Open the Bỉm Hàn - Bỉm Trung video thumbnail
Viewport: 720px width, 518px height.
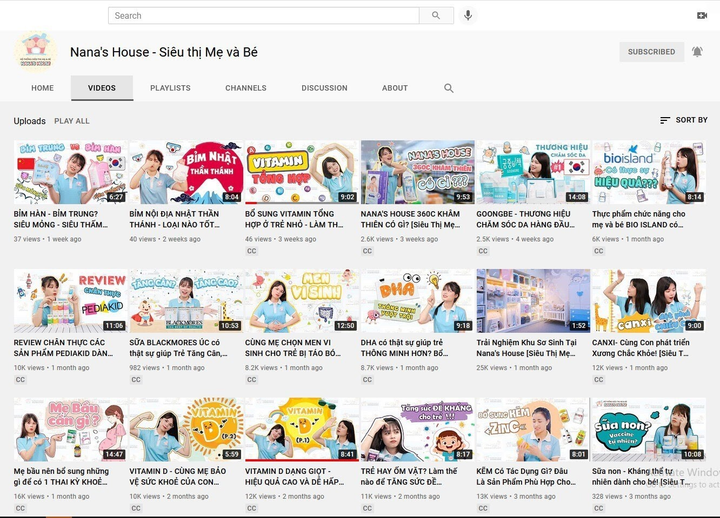pos(70,172)
